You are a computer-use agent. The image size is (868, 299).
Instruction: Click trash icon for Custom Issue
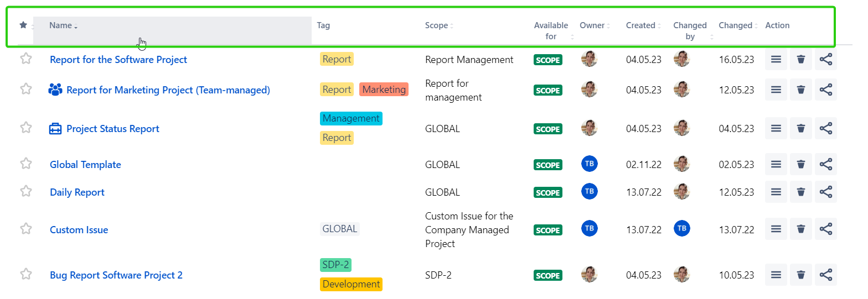point(800,229)
